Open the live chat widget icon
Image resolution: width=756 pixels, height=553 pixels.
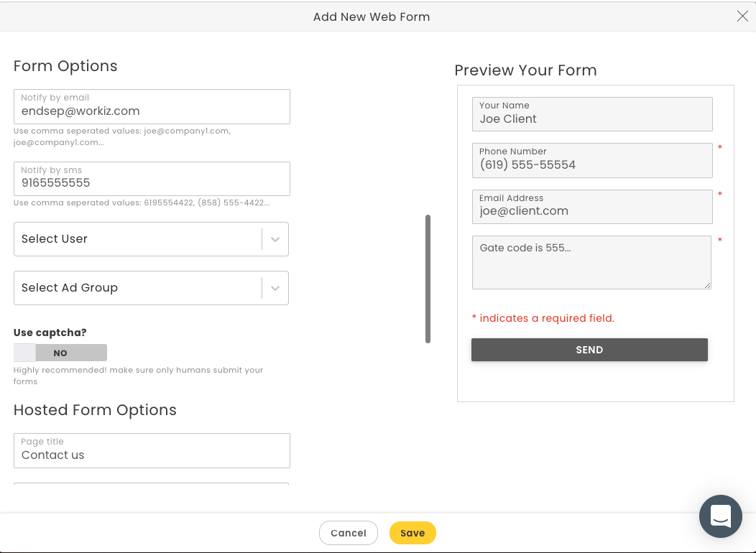point(720,516)
